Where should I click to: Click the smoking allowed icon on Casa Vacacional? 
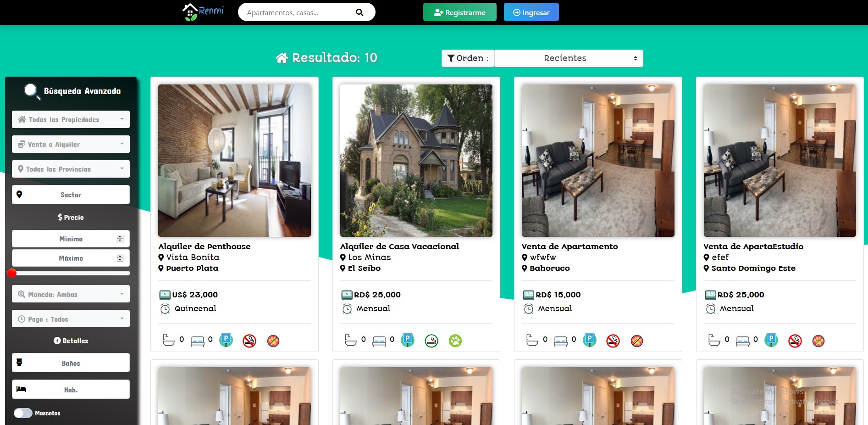pyautogui.click(x=431, y=341)
